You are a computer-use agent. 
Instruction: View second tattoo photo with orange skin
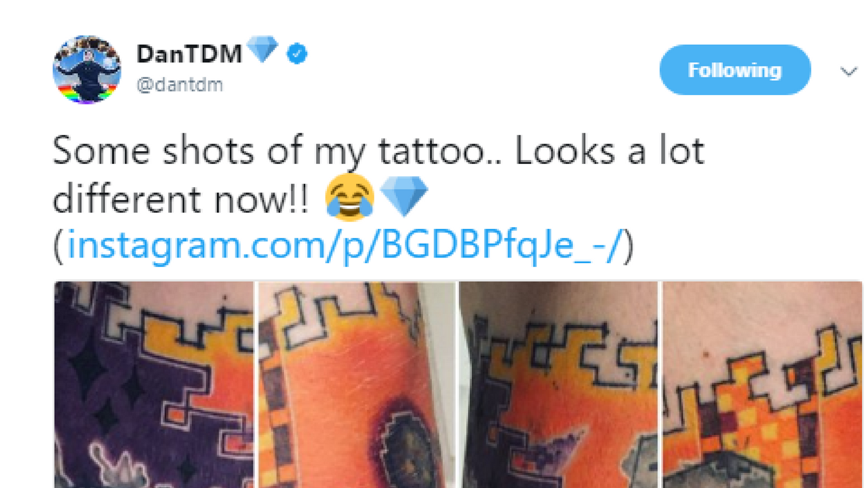(x=357, y=384)
